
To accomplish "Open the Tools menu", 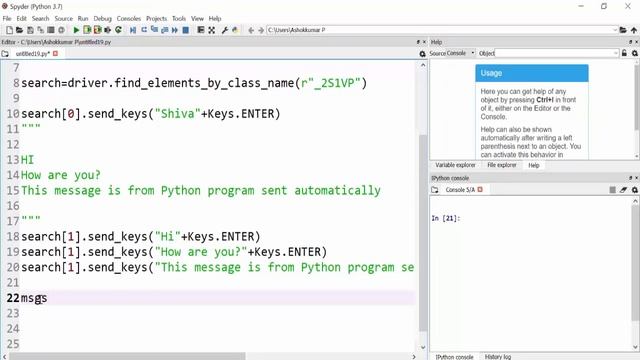I will pos(179,19).
